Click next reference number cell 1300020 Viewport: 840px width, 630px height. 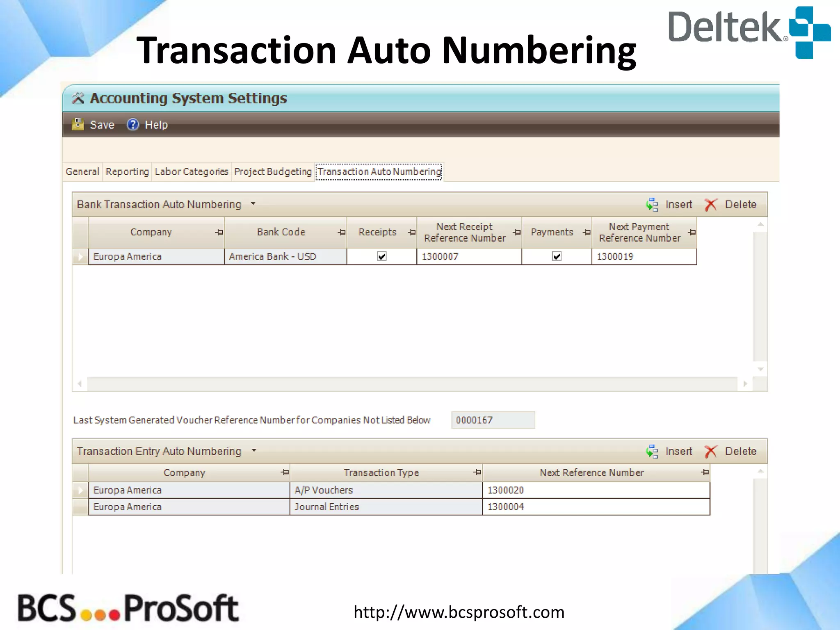pos(596,490)
